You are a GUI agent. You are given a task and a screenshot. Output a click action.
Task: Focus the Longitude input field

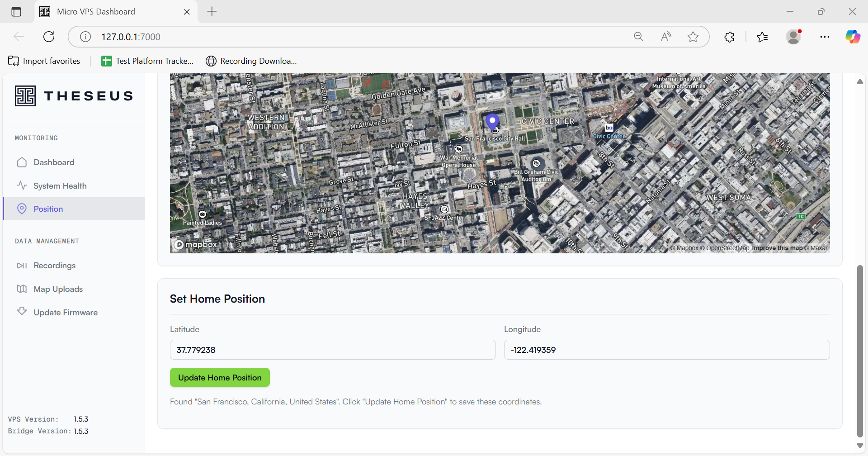(666, 350)
